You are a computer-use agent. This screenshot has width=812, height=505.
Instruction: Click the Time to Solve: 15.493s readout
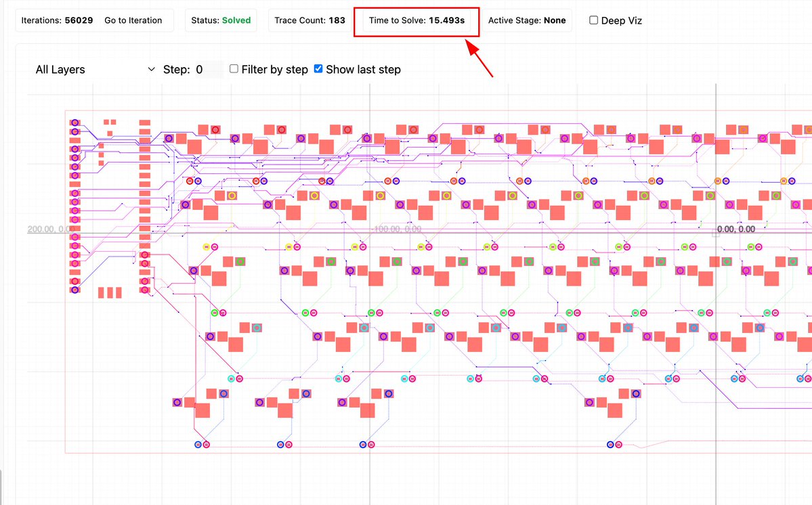pos(416,21)
